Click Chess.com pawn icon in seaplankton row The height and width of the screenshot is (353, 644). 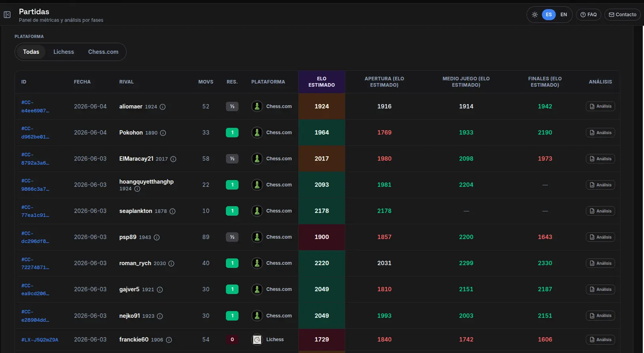point(257,211)
